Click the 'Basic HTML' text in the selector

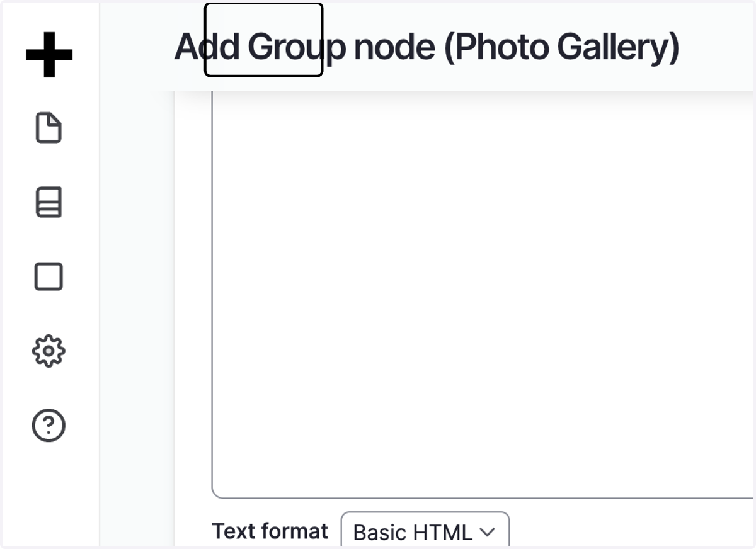coord(412,533)
